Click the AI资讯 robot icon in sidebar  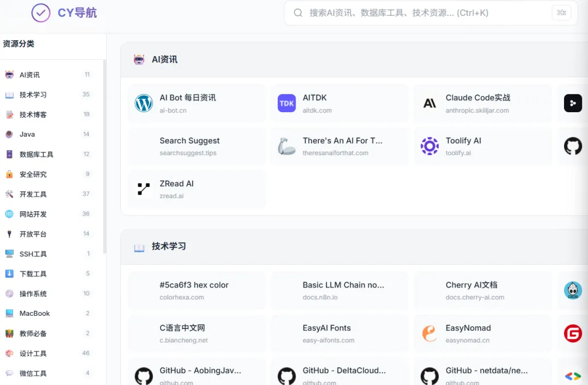point(9,75)
